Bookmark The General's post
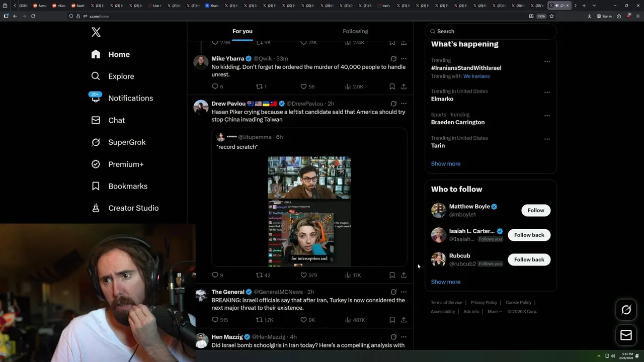 392,320
